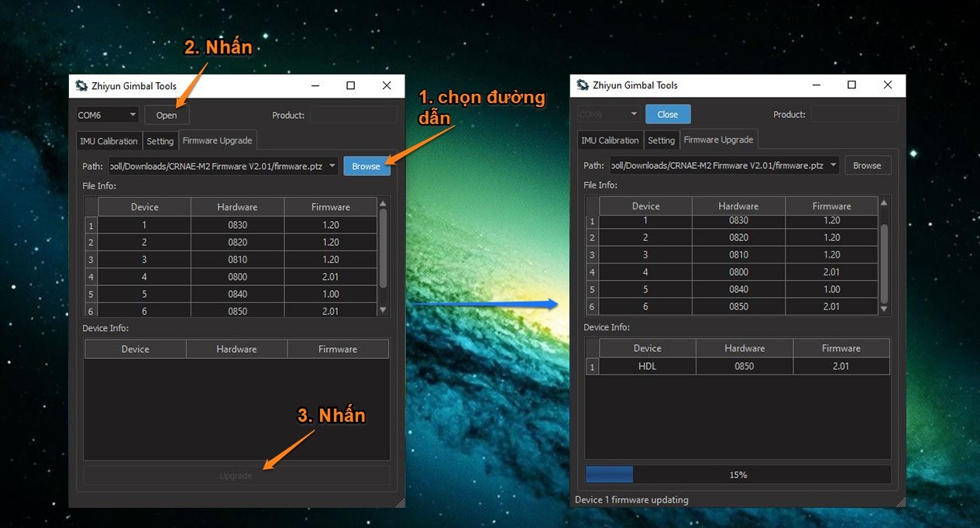Click File Info Device column header in the Open-button window
This screenshot has height=528, width=980.
pyautogui.click(x=144, y=207)
